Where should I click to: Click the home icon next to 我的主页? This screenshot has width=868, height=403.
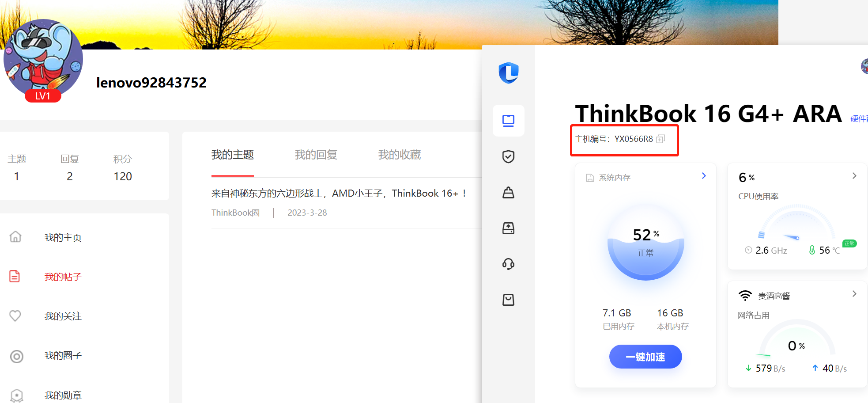[x=15, y=237]
